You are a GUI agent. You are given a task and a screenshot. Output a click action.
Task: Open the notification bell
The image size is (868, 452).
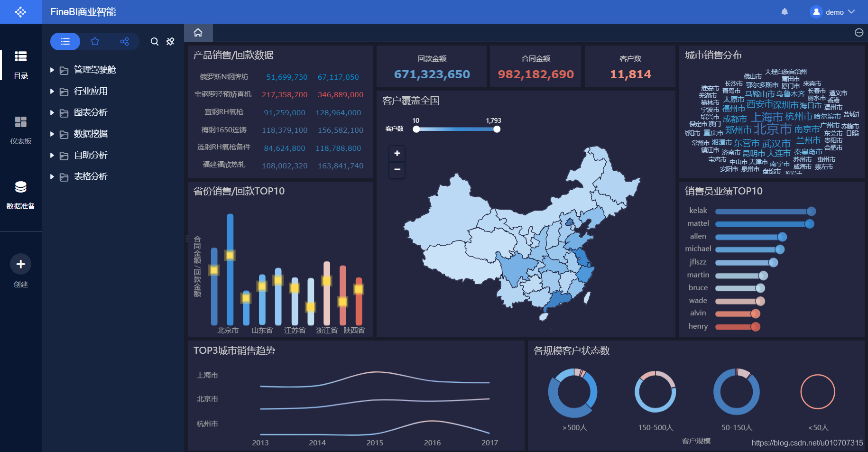(785, 12)
